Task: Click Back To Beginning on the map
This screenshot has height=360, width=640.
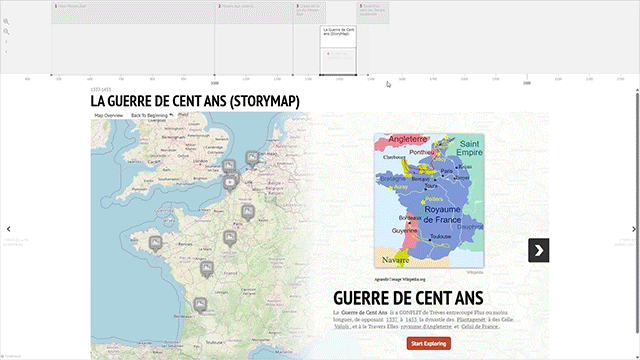Action: pos(149,116)
